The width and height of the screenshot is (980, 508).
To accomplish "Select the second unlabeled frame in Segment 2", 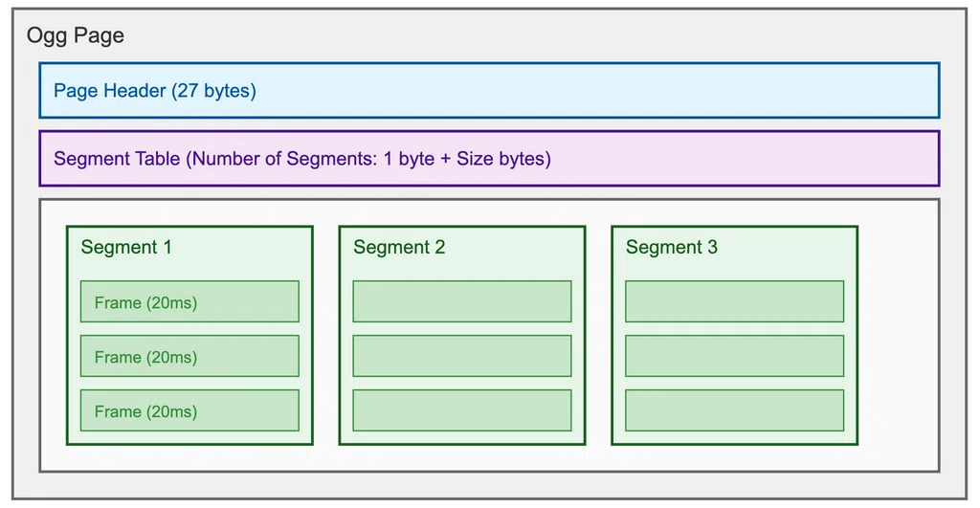I will point(462,357).
